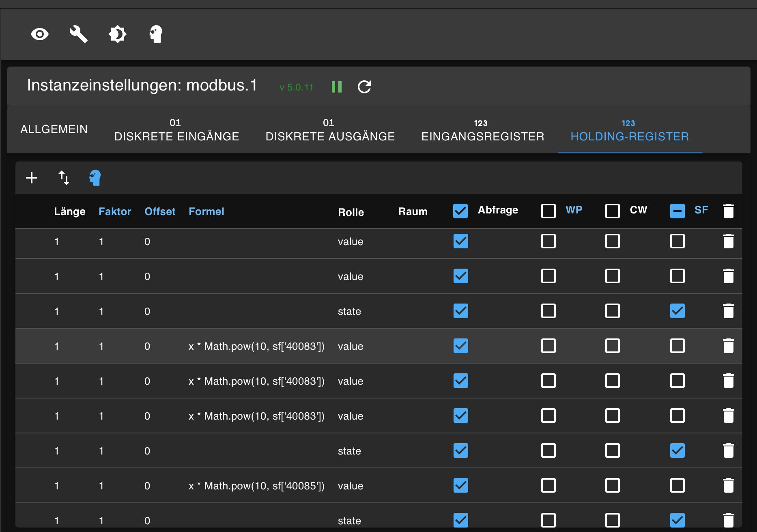Click the expert mode head icon in top toolbar
The height and width of the screenshot is (532, 757).
pyautogui.click(x=156, y=34)
